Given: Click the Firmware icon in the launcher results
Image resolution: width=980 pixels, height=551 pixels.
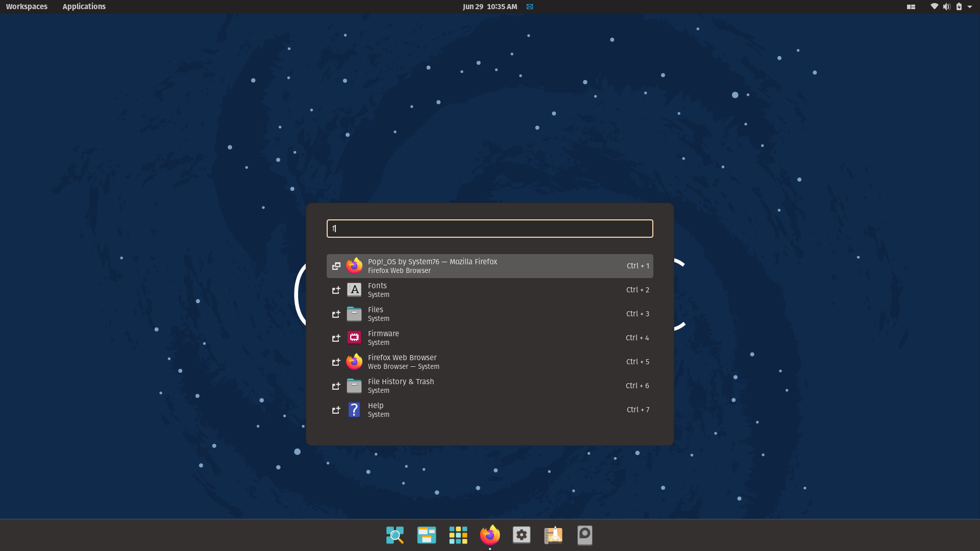Looking at the screenshot, I should [354, 338].
